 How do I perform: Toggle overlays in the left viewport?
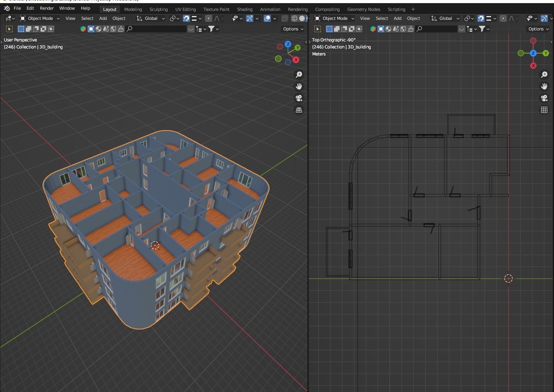pos(268,18)
